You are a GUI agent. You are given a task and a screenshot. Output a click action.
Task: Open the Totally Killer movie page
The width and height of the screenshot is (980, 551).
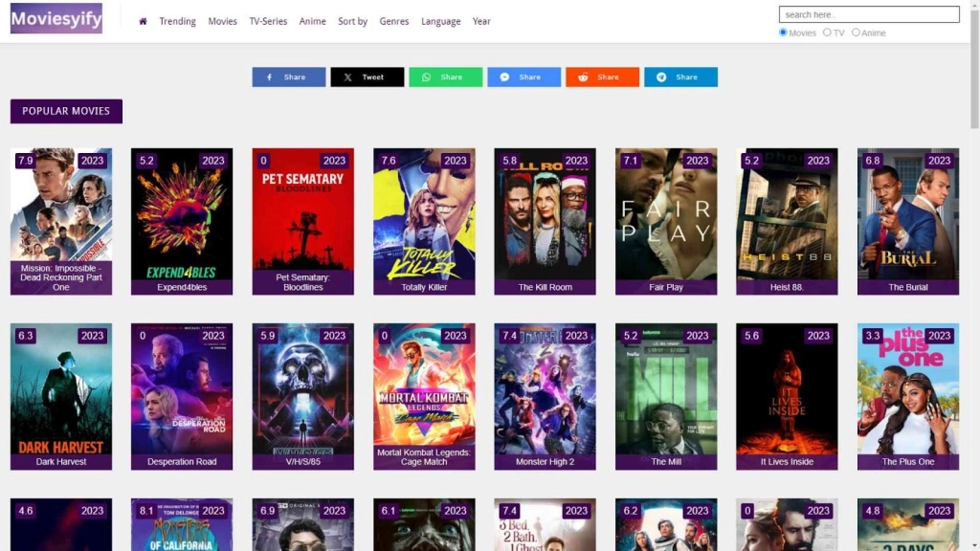[424, 220]
